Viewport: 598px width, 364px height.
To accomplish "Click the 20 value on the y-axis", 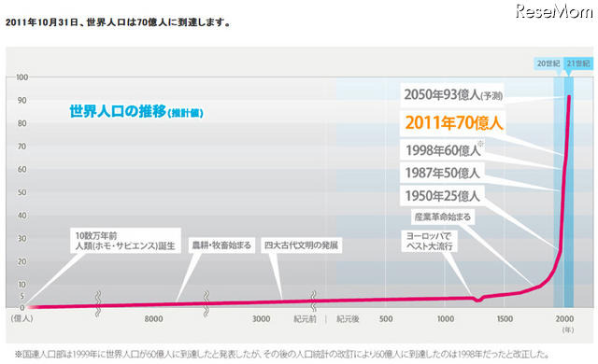I will point(22,261).
